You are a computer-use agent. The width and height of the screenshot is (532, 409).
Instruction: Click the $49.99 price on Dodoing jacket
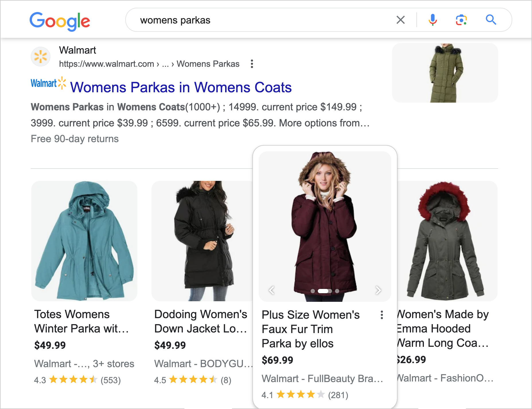170,345
